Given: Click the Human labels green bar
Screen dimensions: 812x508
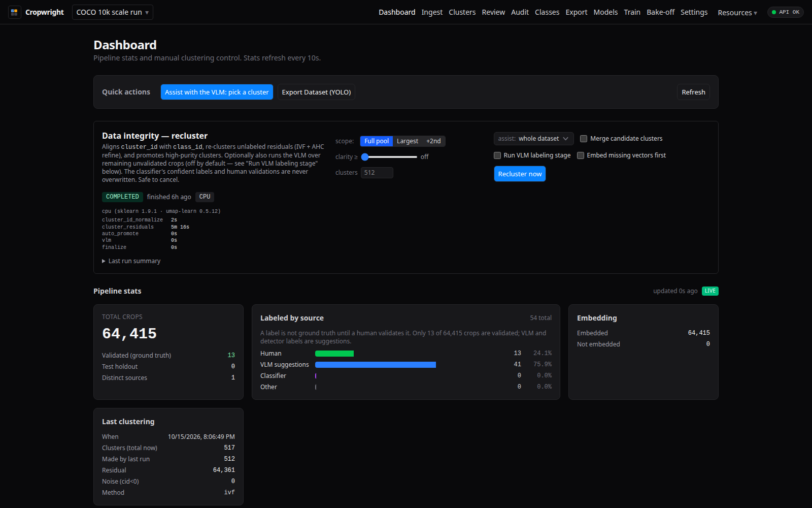Looking at the screenshot, I should click(334, 354).
